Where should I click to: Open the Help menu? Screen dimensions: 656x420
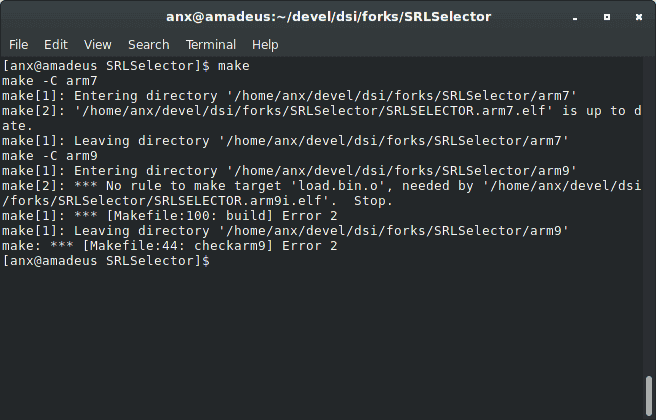point(265,44)
